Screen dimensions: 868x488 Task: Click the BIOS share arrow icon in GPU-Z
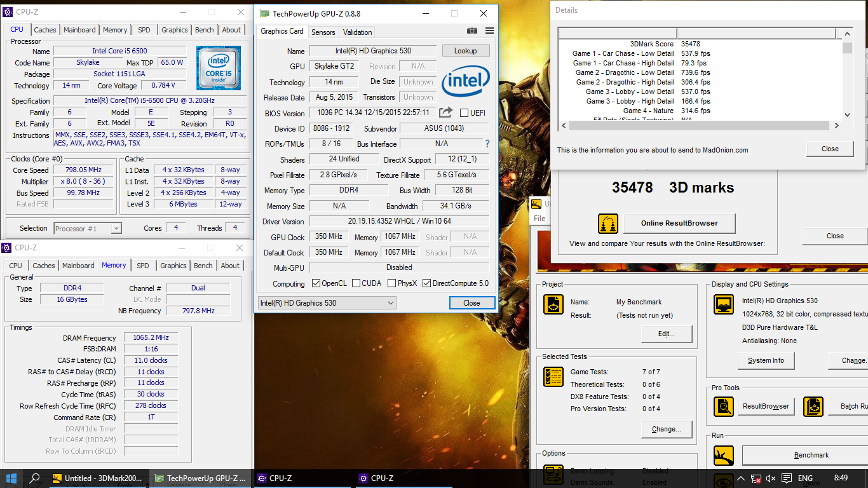coord(446,112)
